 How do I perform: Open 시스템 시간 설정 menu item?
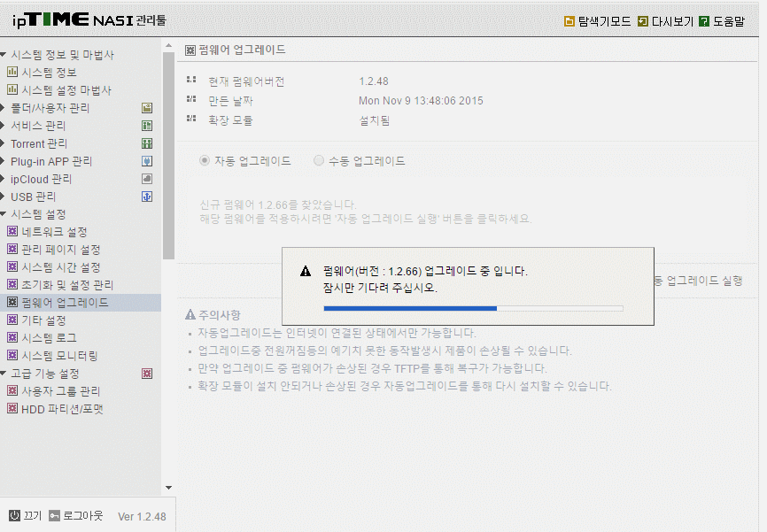[60, 267]
